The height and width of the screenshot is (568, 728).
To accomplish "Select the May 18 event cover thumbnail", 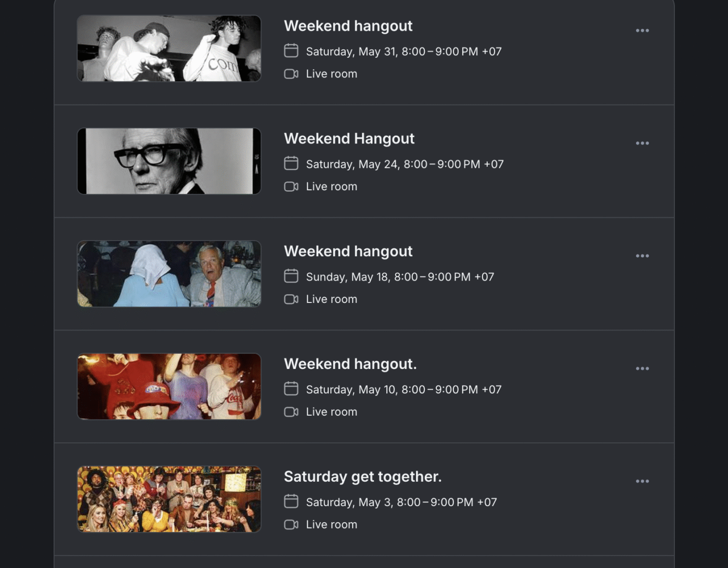I will click(x=169, y=274).
